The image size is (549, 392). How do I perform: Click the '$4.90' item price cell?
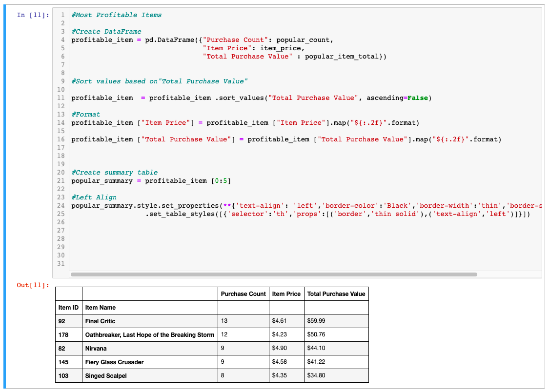(286, 348)
